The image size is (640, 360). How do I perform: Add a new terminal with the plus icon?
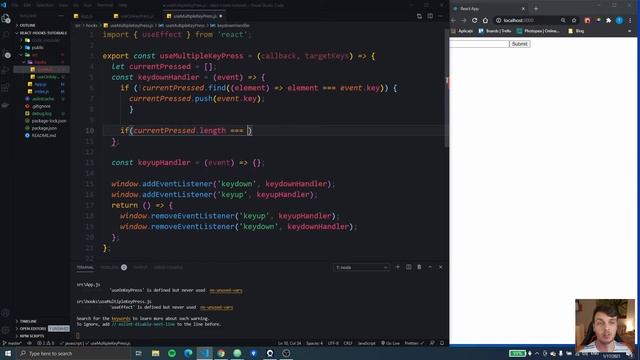(398, 267)
